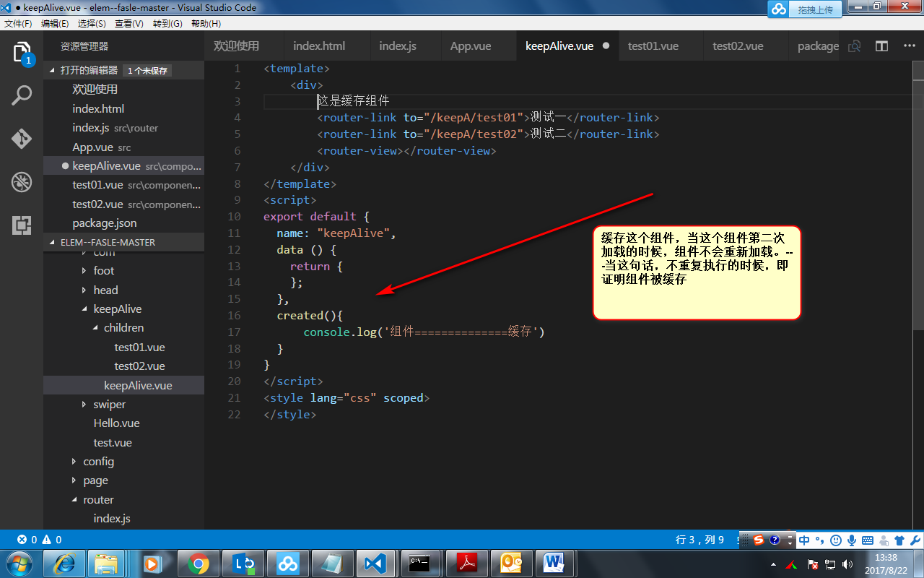Open Sogou toolbox wrench icon
Screen dimensions: 924x578
(914, 540)
